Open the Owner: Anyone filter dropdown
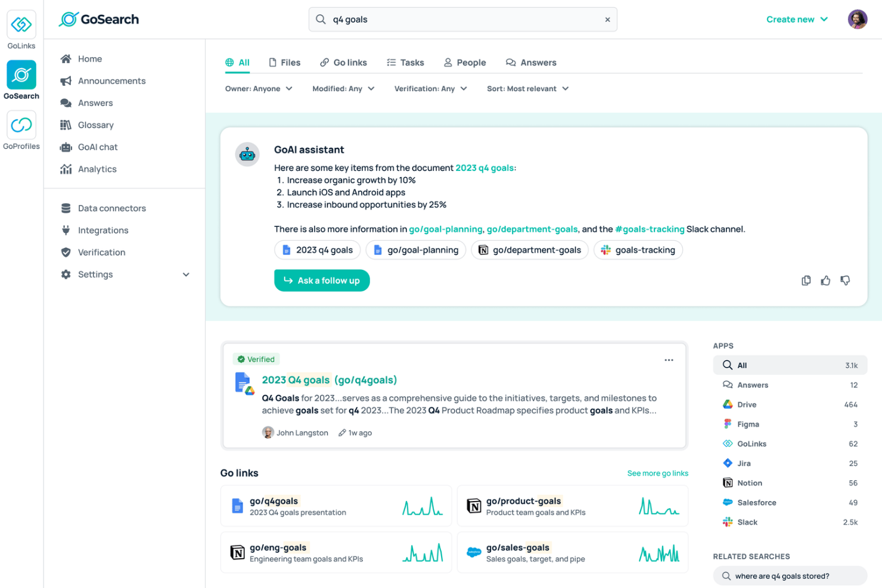882x588 pixels. [259, 89]
